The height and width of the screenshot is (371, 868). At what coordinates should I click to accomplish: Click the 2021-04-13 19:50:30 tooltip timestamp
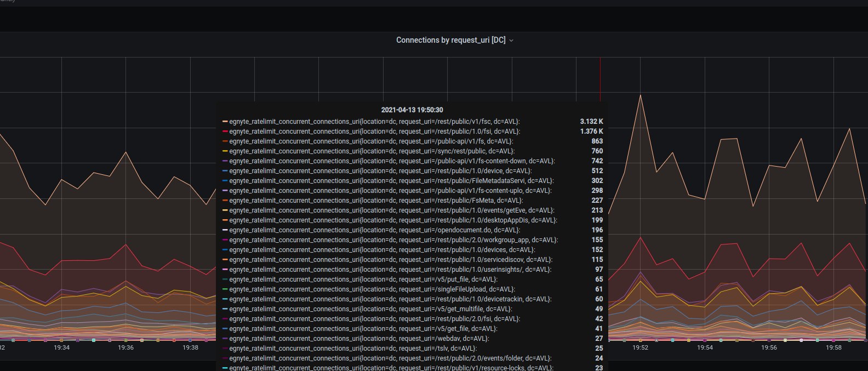click(x=412, y=110)
